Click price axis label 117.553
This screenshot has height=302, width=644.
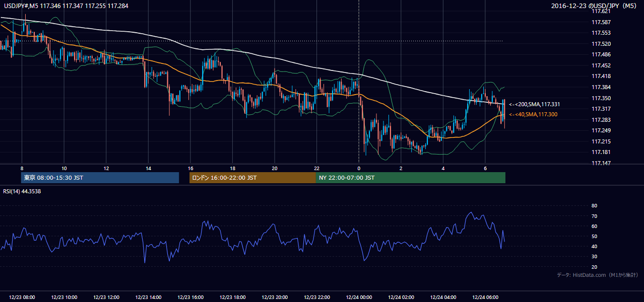(x=601, y=33)
